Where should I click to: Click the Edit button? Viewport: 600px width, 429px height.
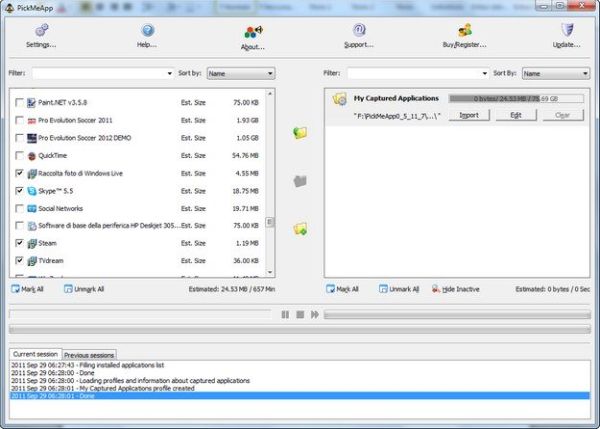coord(516,115)
